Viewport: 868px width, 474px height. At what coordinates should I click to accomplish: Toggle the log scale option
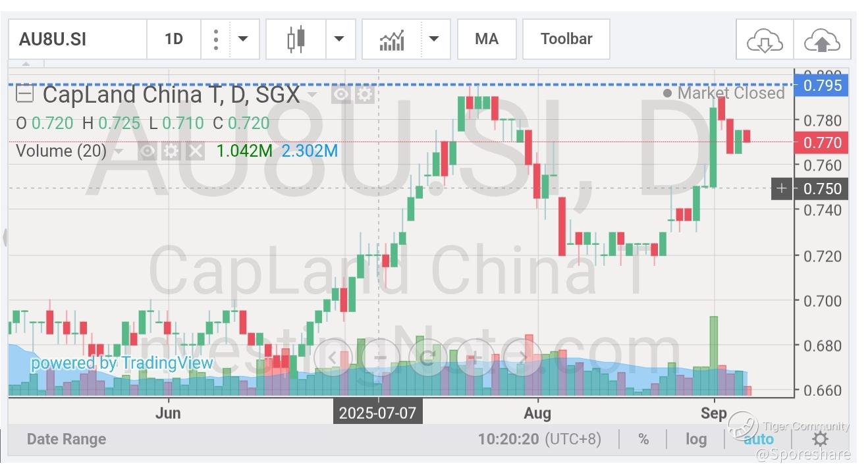pyautogui.click(x=696, y=439)
